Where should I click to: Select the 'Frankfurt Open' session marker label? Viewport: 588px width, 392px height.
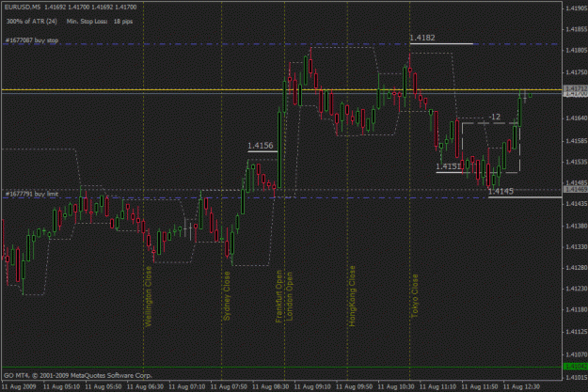(x=279, y=296)
